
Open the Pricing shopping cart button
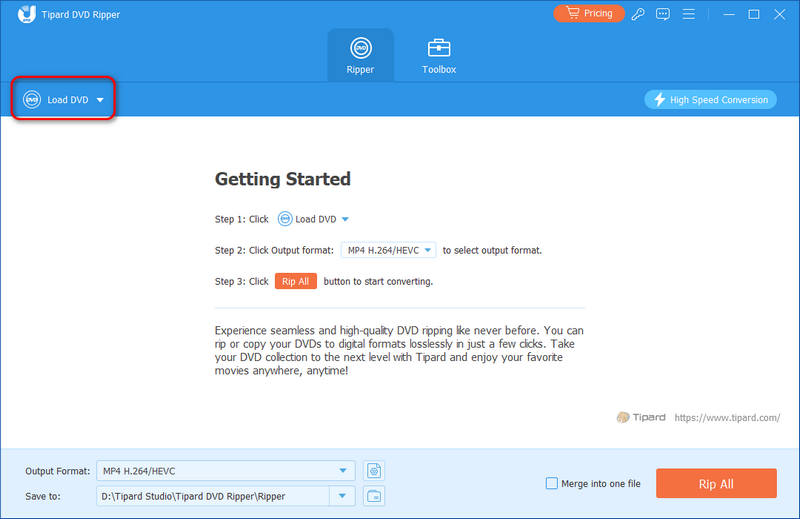point(589,13)
